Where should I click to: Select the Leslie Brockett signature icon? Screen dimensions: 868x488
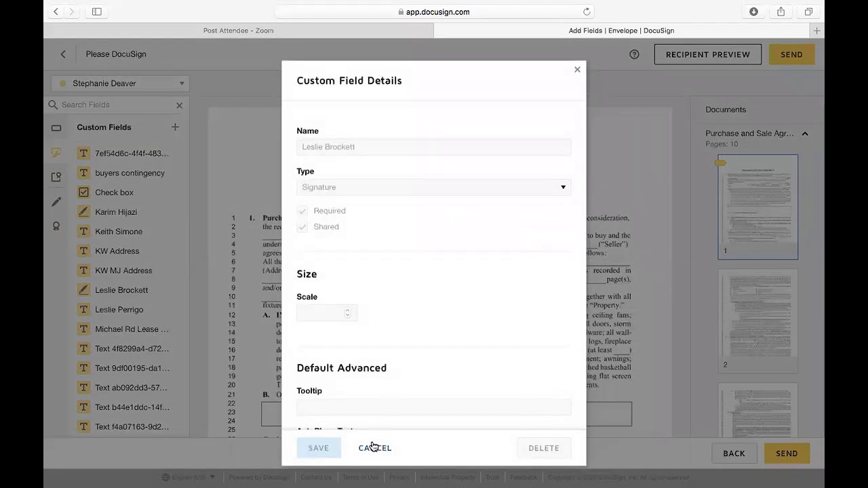83,289
